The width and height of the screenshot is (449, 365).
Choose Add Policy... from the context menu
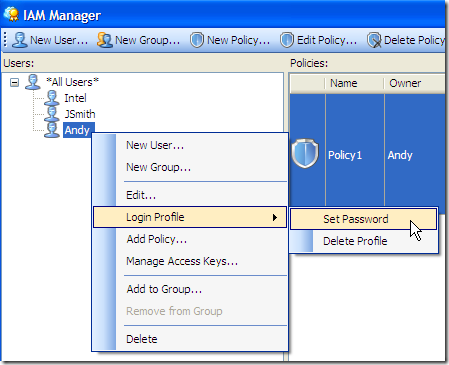pos(190,239)
